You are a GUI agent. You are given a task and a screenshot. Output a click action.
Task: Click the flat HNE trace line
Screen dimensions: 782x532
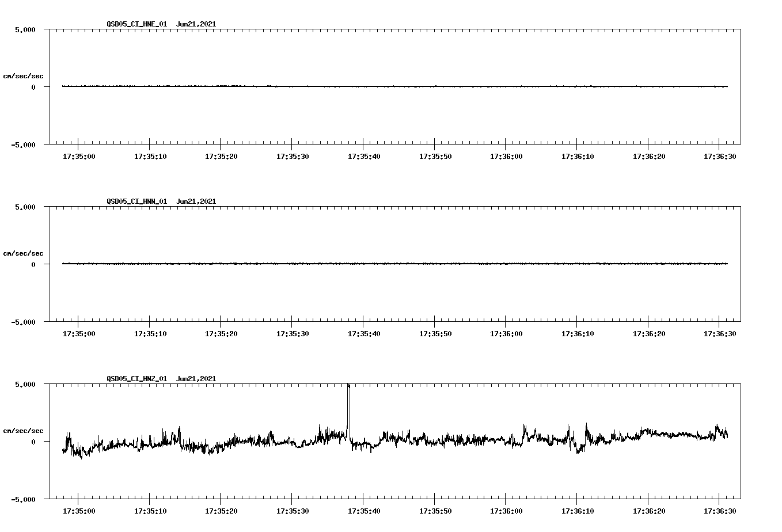tap(395, 86)
